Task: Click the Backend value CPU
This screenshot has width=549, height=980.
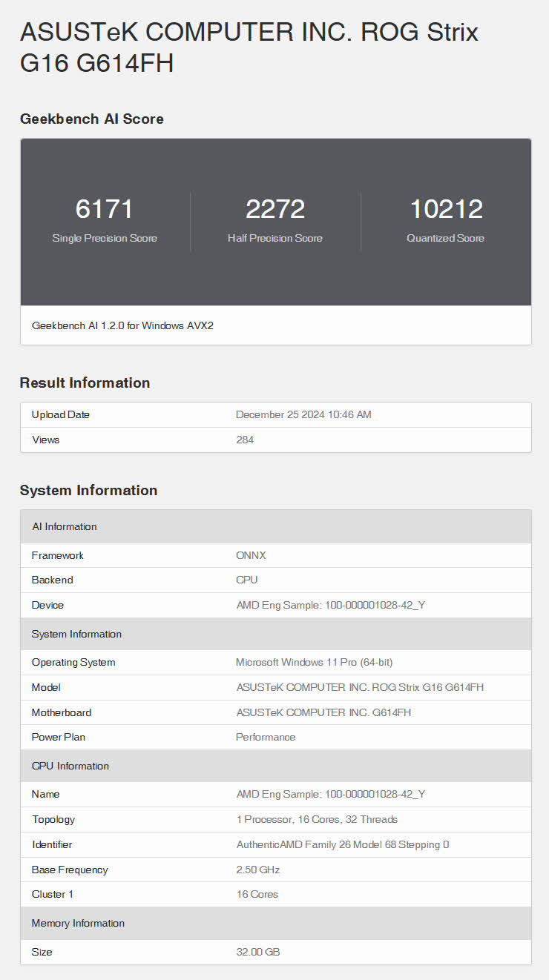Action: tap(246, 580)
